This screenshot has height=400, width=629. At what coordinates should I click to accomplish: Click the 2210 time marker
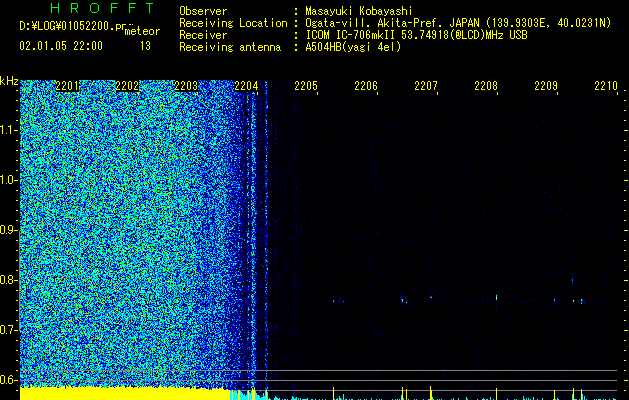pyautogui.click(x=606, y=86)
